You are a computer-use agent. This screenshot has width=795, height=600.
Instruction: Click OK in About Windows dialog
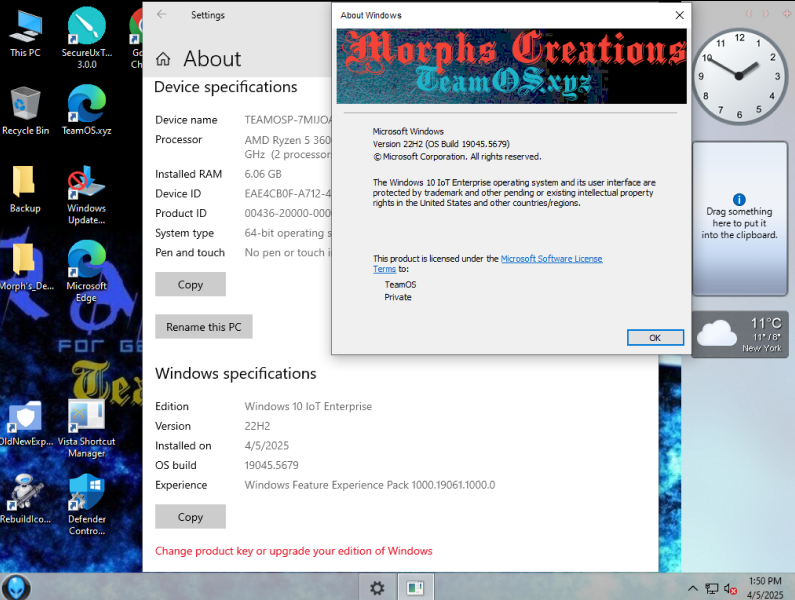[x=655, y=337]
